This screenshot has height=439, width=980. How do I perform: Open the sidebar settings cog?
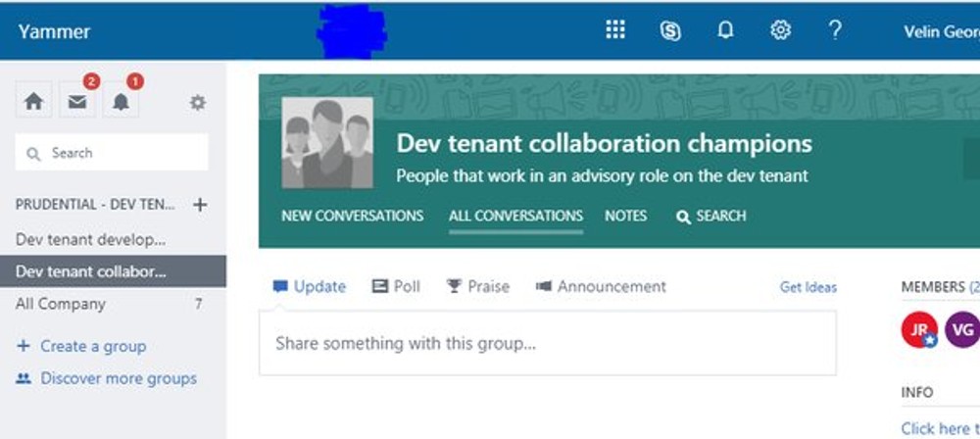198,103
